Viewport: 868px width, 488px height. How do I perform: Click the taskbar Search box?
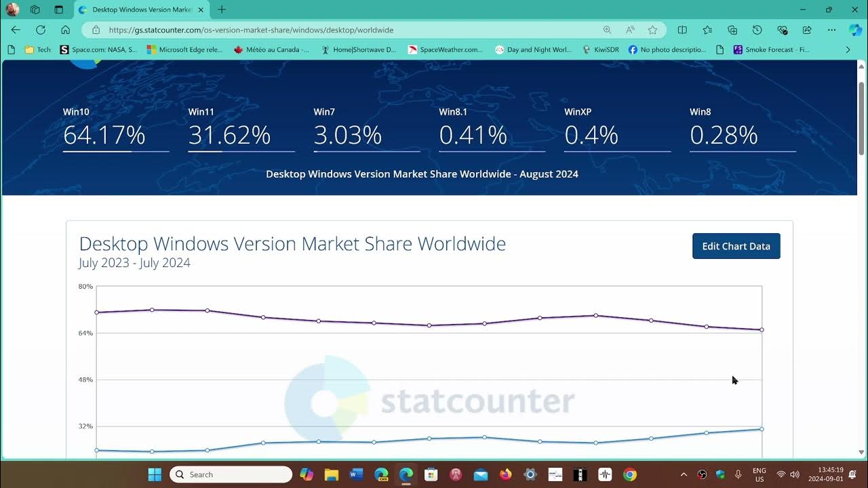[x=231, y=474]
